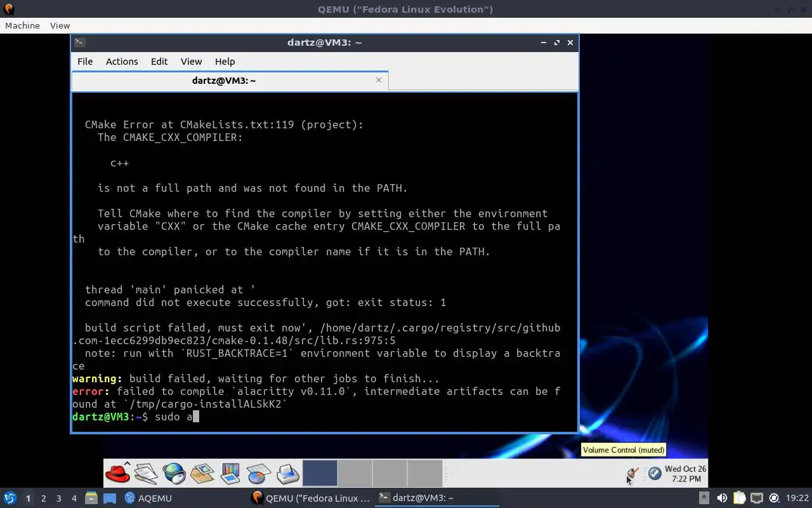Select the dartz@VM3 terminal tab
Image resolution: width=812 pixels, height=508 pixels.
224,81
